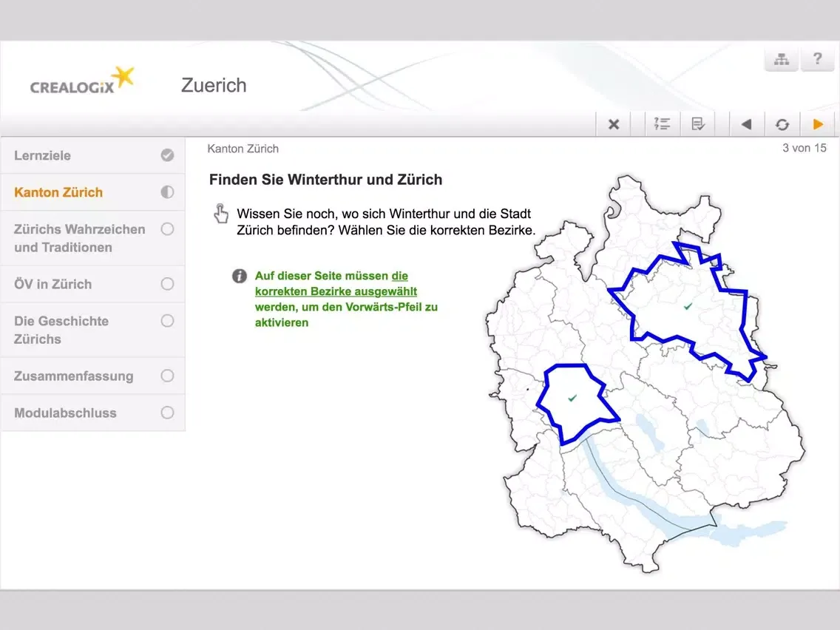The image size is (840, 630).
Task: Click heading 'Finden Sie Winterthur und Zürich'
Action: [x=325, y=180]
